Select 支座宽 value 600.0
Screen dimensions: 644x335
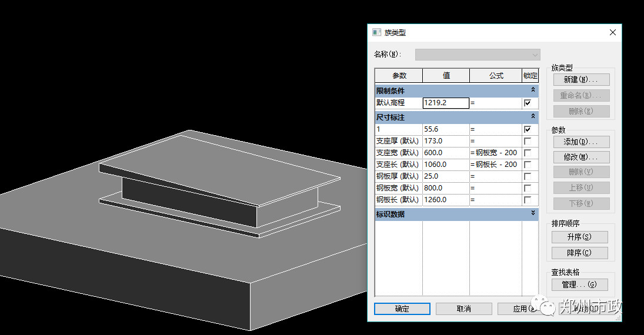446,153
